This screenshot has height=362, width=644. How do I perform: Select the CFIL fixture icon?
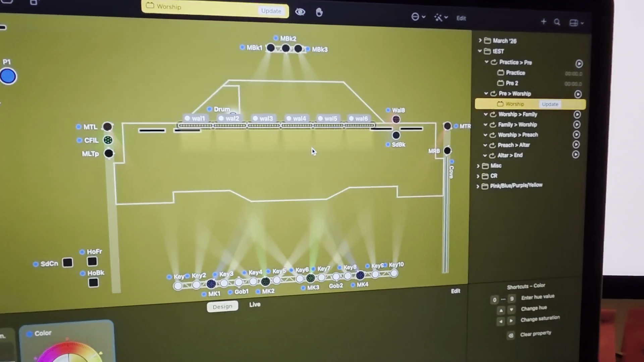coord(108,140)
